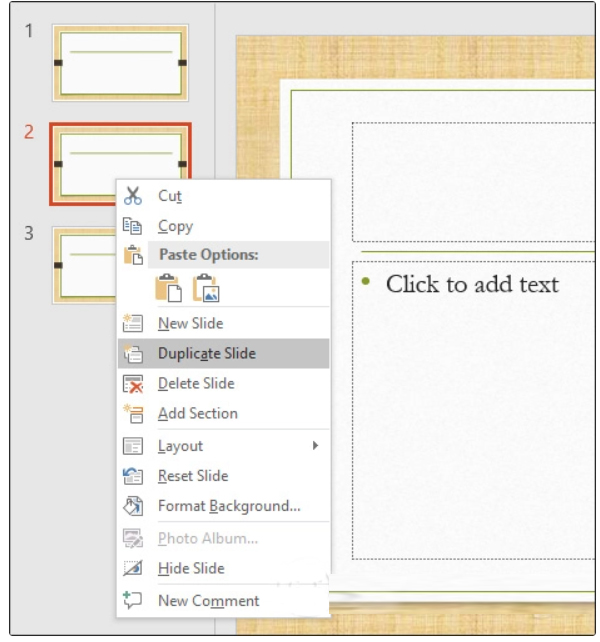Click the New Comment speech bubble icon
The width and height of the screenshot is (600, 642).
(x=133, y=600)
